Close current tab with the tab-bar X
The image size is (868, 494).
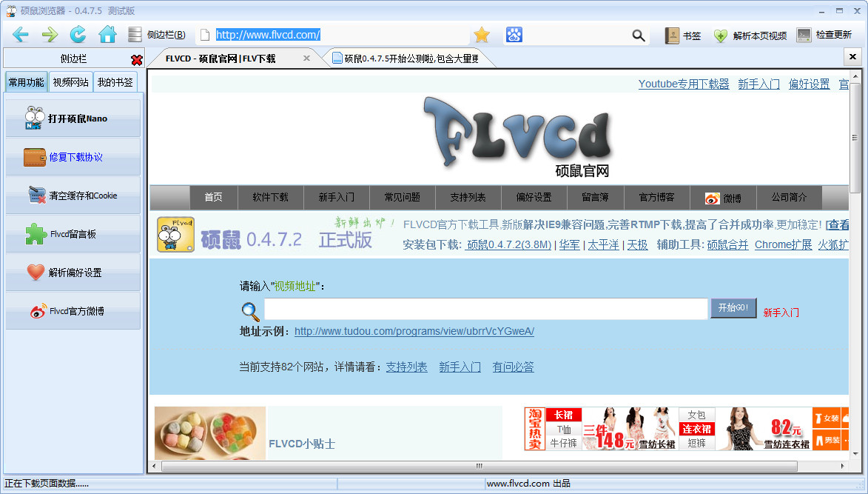coord(852,56)
